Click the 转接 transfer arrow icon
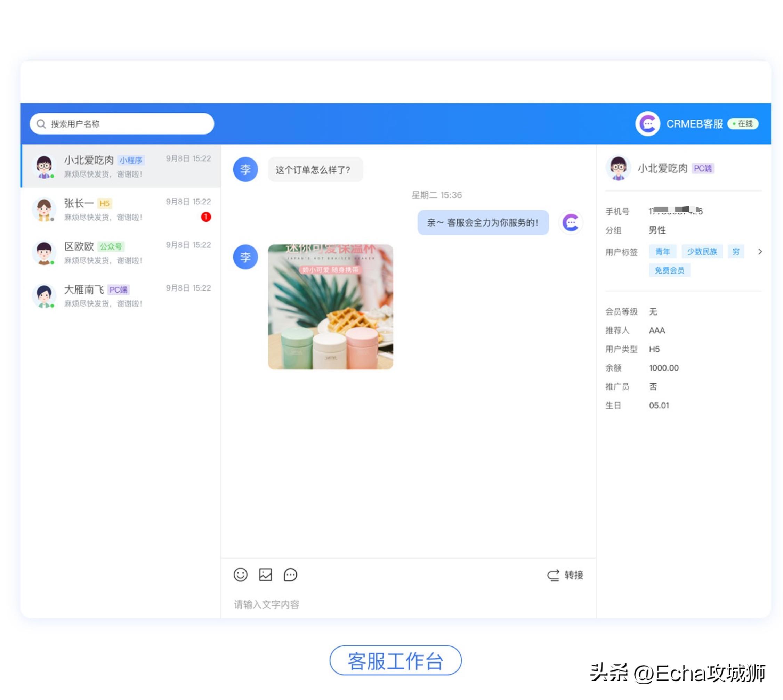Screen dimensions: 783x700 (x=553, y=575)
